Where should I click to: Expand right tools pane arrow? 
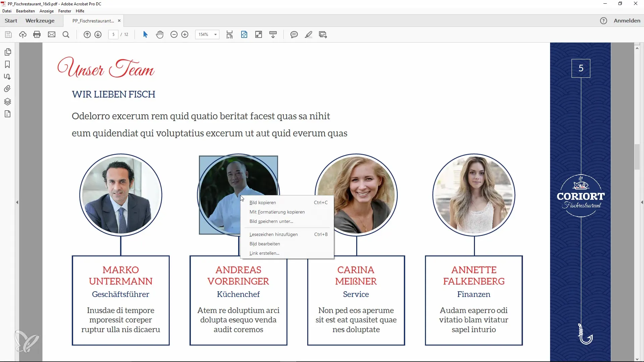pos(642,202)
